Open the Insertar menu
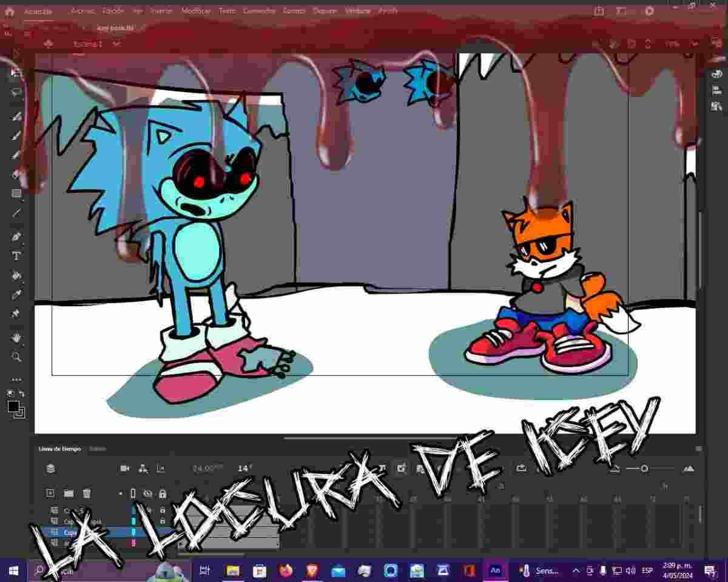728x582 pixels. [x=161, y=11]
